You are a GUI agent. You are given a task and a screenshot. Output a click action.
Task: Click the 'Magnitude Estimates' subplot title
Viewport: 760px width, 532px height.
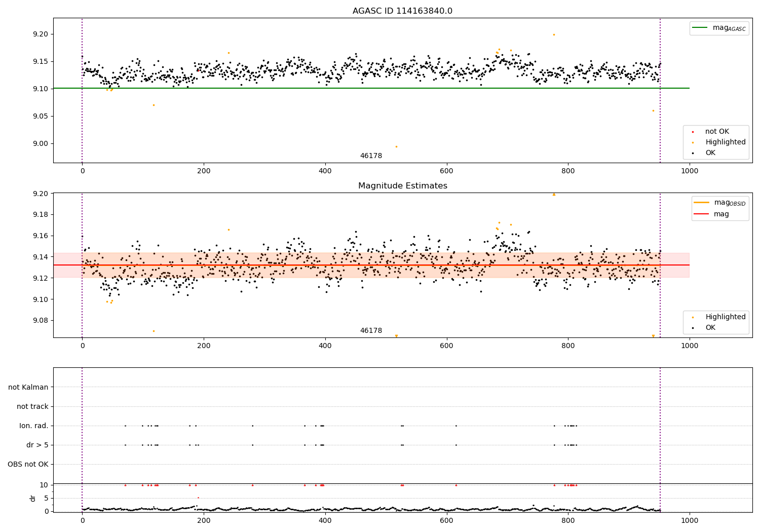(402, 186)
